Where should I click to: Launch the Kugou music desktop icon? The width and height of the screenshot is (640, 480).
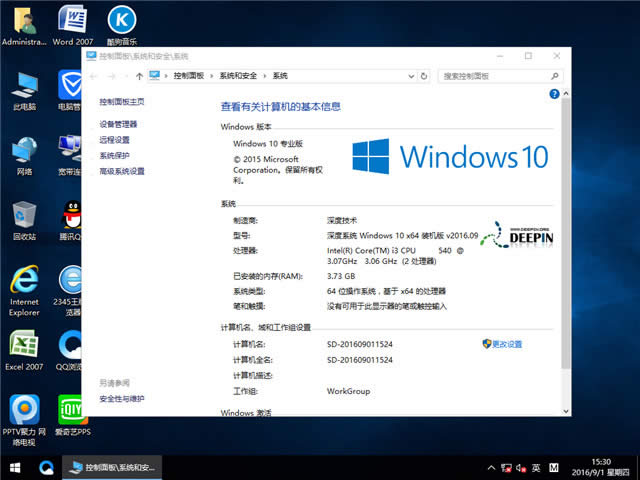121,22
